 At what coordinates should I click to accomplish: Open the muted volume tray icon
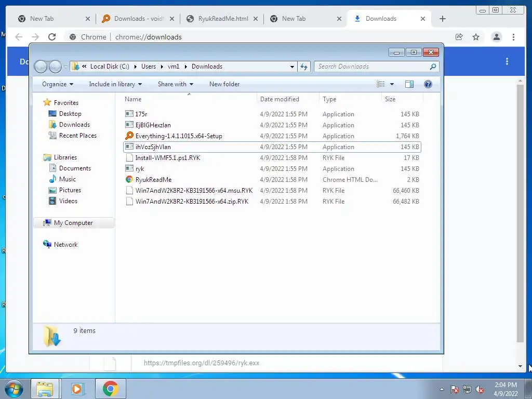(x=480, y=389)
